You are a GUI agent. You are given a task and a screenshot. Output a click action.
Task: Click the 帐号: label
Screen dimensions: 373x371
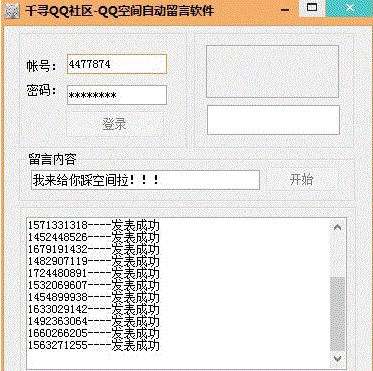[42, 66]
